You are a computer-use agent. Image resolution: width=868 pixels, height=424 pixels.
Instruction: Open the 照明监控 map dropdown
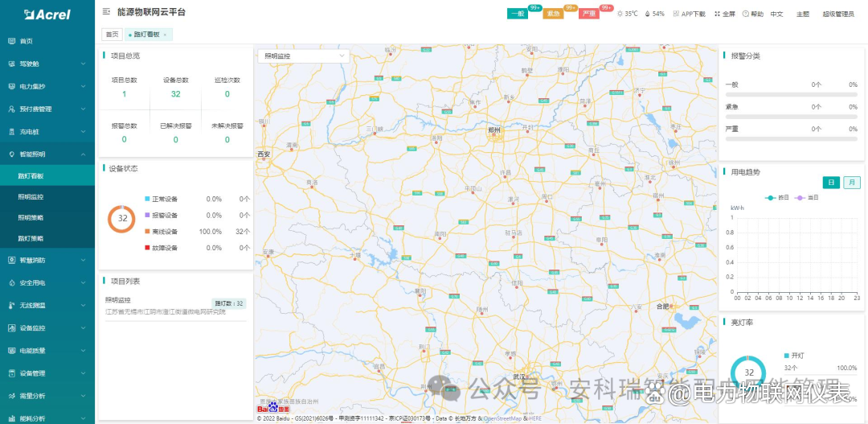pos(303,56)
